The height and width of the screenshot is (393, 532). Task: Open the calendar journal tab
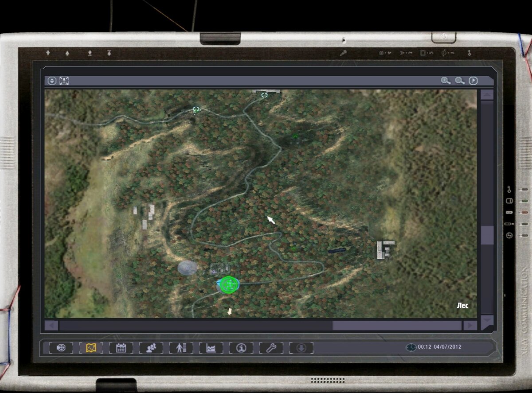click(x=121, y=348)
